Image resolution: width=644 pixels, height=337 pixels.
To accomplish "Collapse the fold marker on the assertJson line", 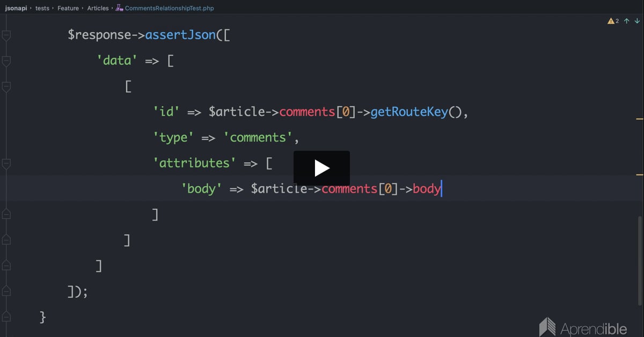I will click(x=6, y=35).
